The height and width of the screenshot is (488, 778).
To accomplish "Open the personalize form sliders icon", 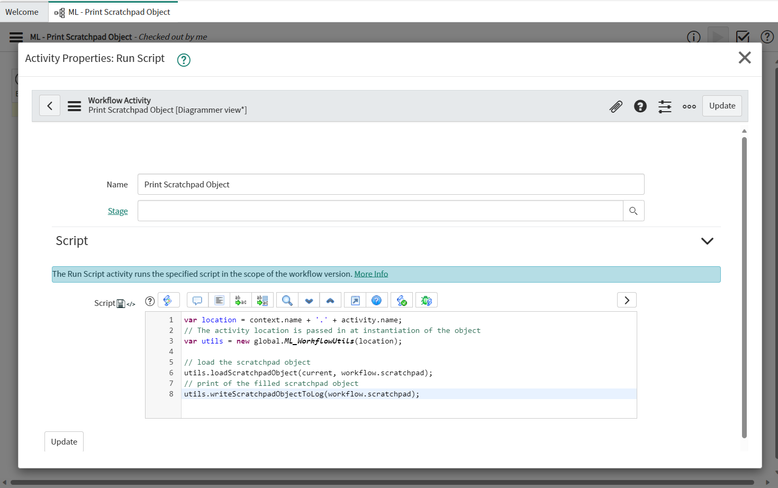I will [x=665, y=106].
